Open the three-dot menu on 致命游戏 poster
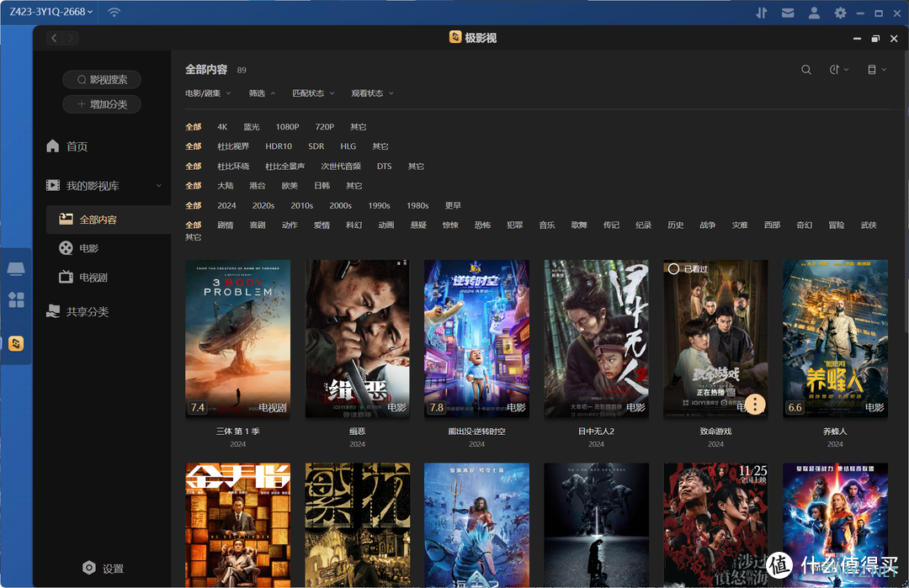 click(x=755, y=405)
